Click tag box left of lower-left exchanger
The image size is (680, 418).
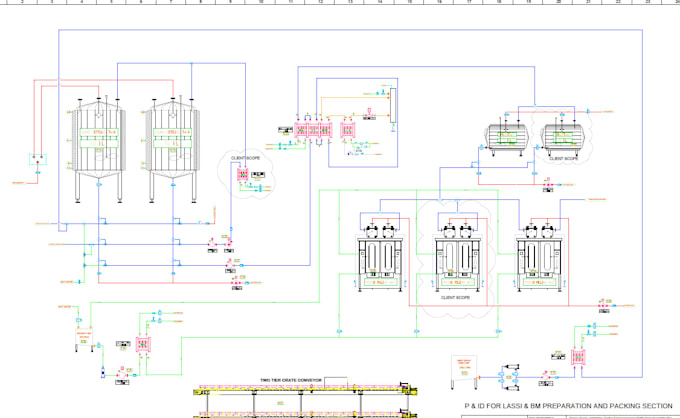tap(123, 343)
